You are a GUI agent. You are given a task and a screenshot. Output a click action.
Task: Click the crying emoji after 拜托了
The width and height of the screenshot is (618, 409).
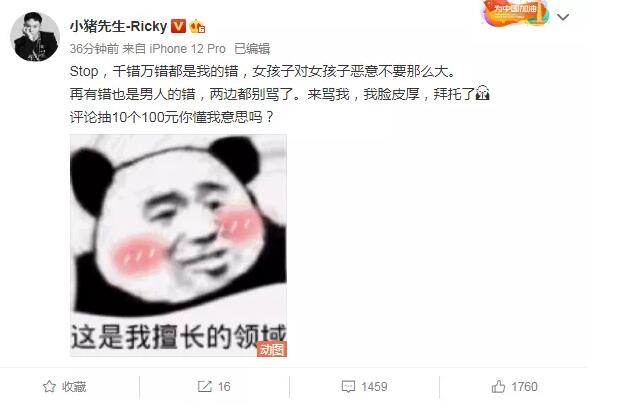tap(482, 94)
